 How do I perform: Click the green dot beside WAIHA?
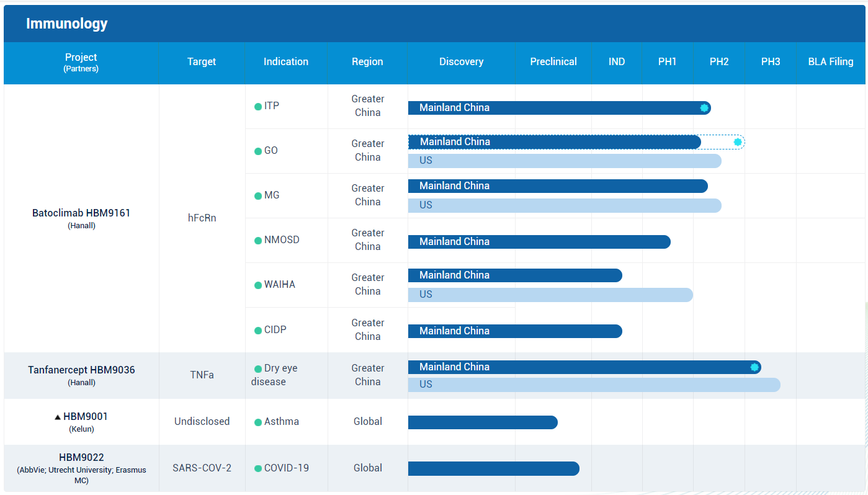[258, 285]
